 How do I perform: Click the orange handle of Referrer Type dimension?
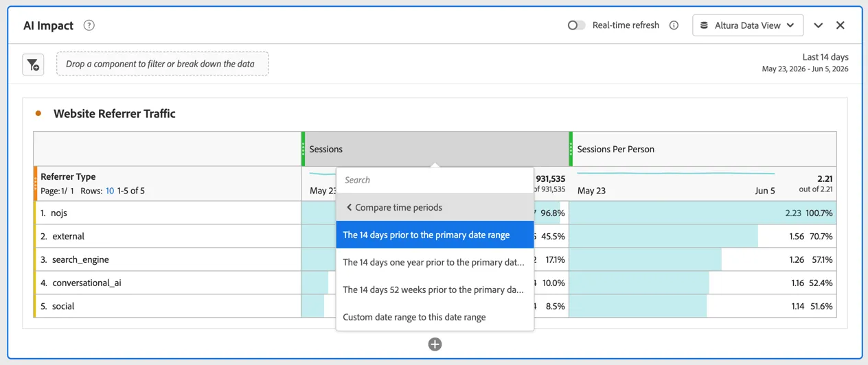[36, 183]
